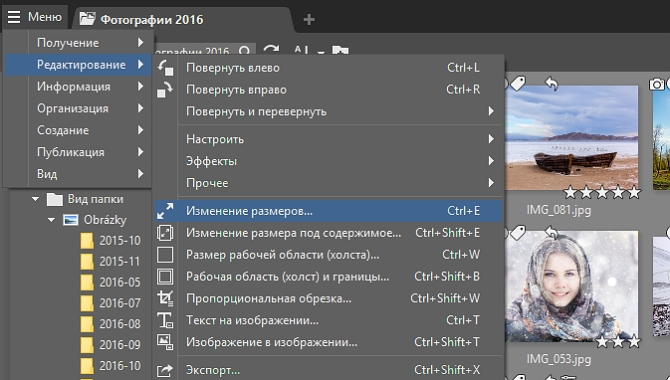Click the undo arrow icon above IMG_081.jpg
Viewport: 670px width, 380px height.
551,83
